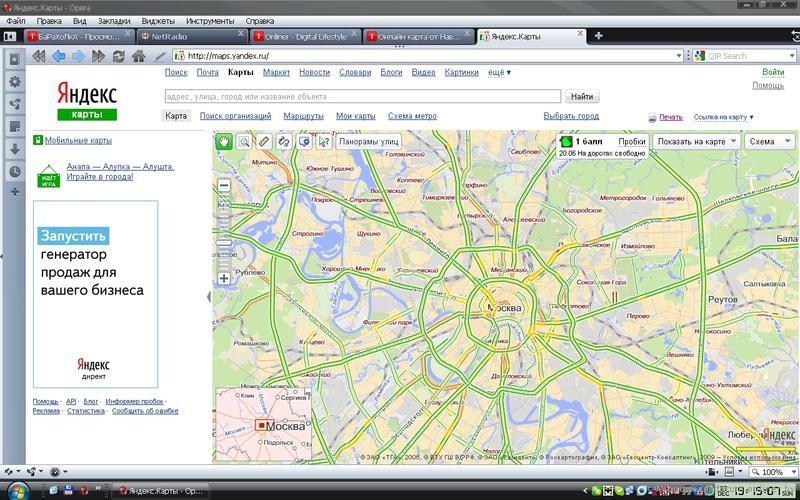This screenshot has width=800, height=500.
Task: Click the printer icon next to Печать
Action: pyautogui.click(x=652, y=117)
